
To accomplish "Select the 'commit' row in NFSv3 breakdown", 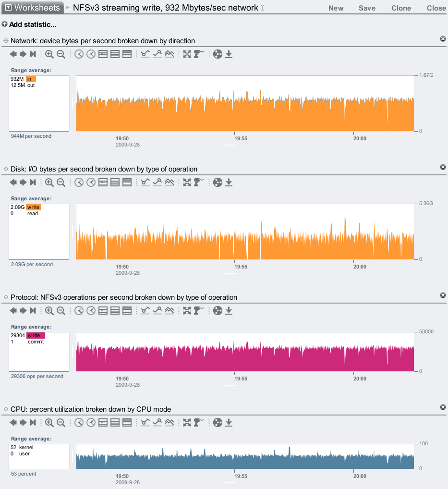I will pyautogui.click(x=36, y=342).
